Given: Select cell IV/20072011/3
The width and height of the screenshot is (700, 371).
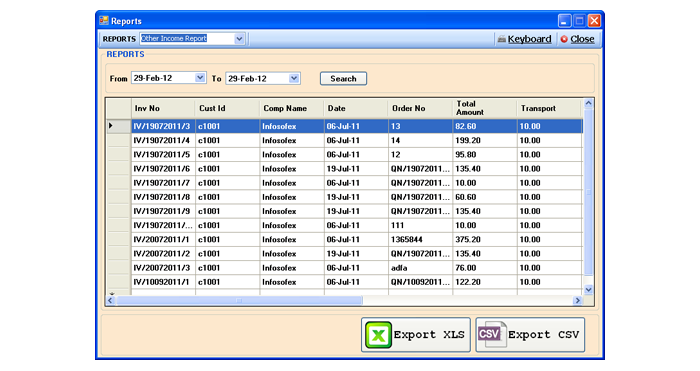Looking at the screenshot, I should tap(163, 268).
